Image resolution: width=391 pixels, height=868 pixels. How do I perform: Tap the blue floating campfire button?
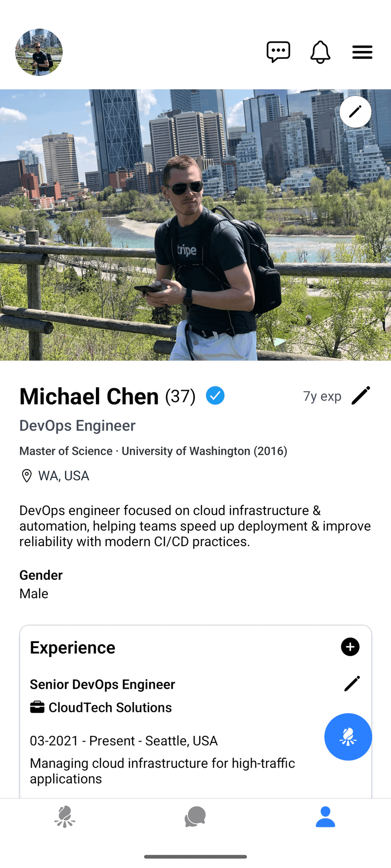[x=348, y=736]
